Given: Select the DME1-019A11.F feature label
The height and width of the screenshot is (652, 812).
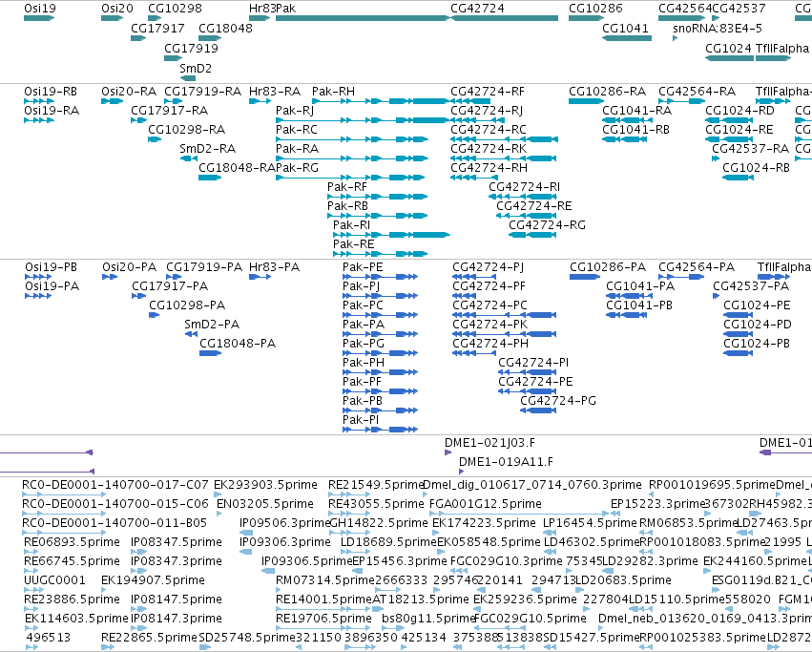Looking at the screenshot, I should pyautogui.click(x=506, y=462).
